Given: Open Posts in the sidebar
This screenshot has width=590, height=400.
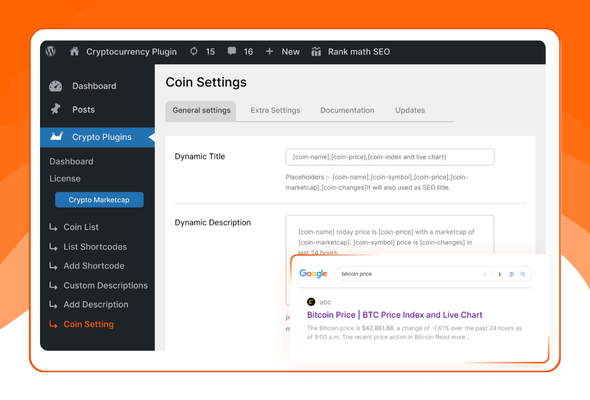Looking at the screenshot, I should (84, 110).
